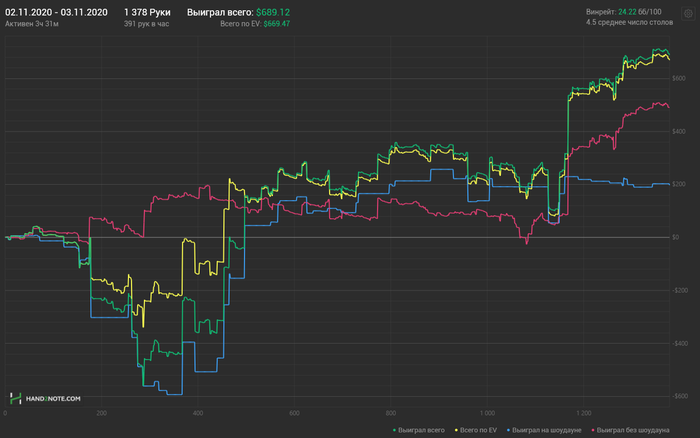The image size is (700, 438).
Task: Toggle the green 'Выиграл всего' legend series
Action: click(419, 430)
